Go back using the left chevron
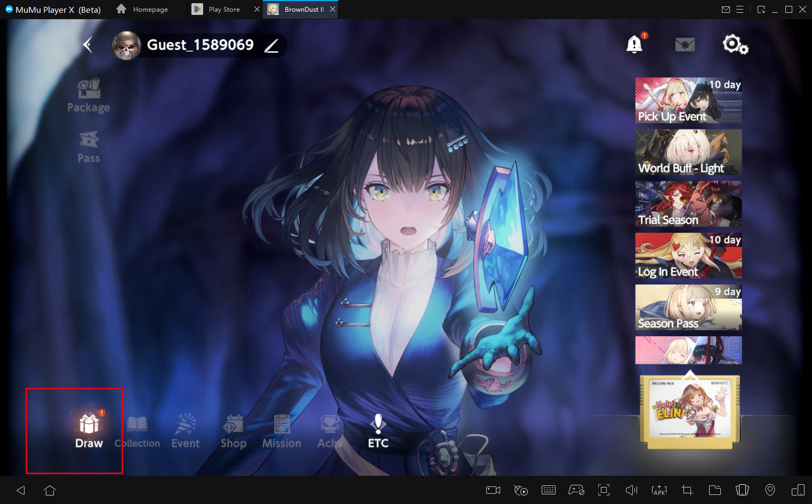The height and width of the screenshot is (504, 812). coord(88,45)
